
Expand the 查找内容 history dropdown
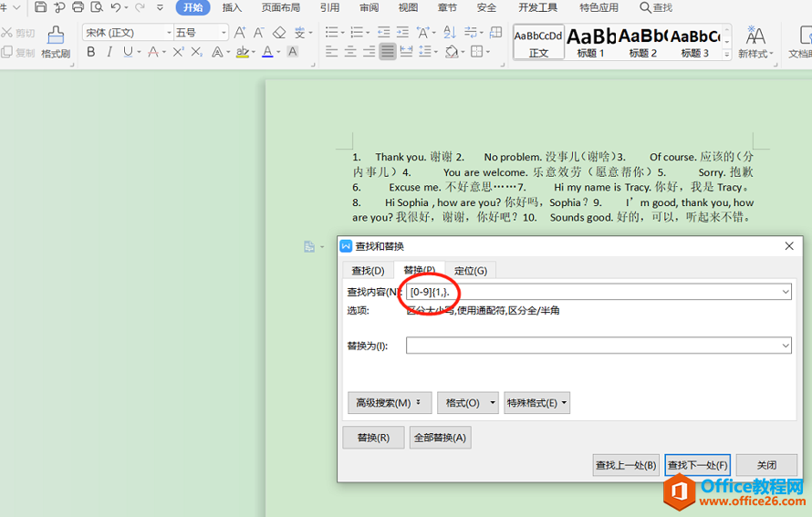(786, 292)
